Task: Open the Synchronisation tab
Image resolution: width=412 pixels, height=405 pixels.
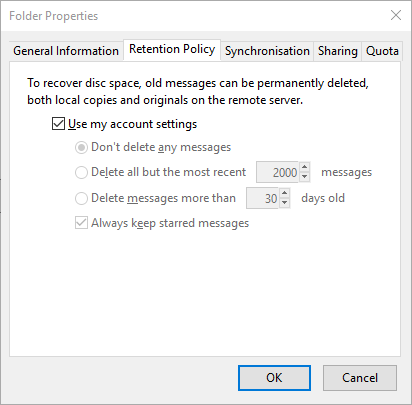Action: click(x=267, y=51)
